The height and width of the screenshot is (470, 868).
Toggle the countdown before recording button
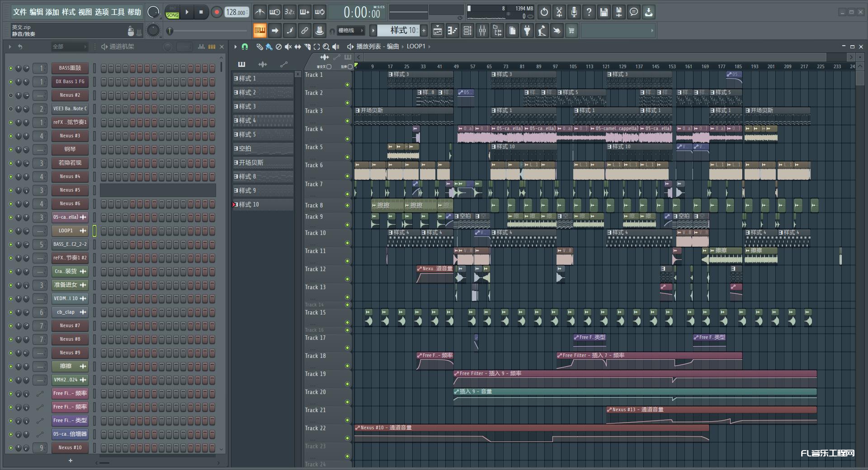click(x=290, y=12)
